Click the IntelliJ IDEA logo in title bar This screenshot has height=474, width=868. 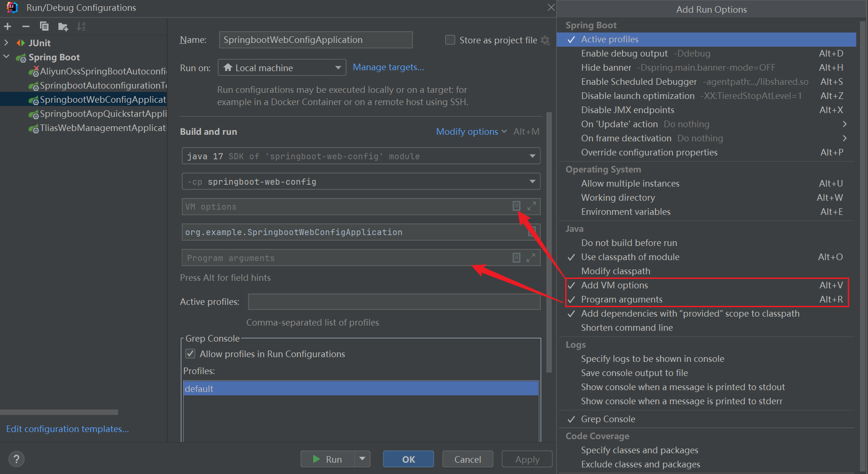[12, 8]
